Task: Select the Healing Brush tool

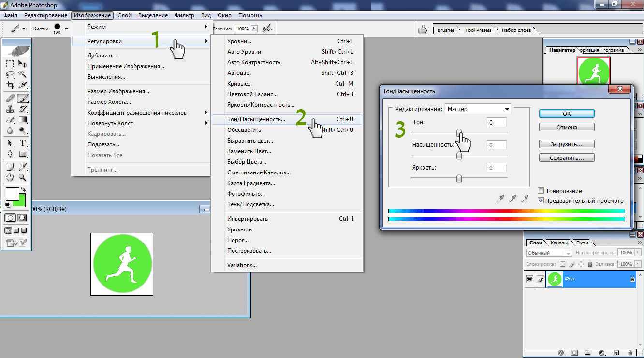Action: (10, 98)
